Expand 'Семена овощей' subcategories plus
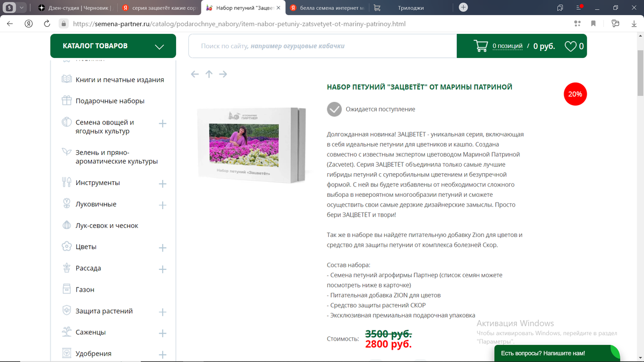Viewport: 644px width, 362px height. click(x=163, y=124)
